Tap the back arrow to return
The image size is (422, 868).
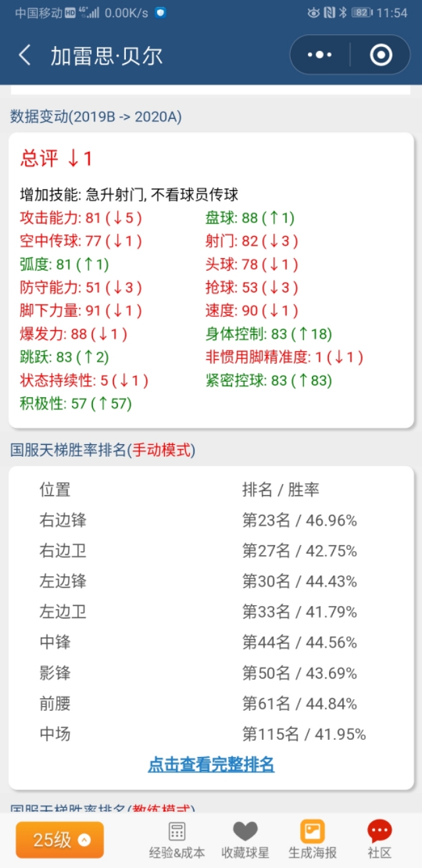24,55
